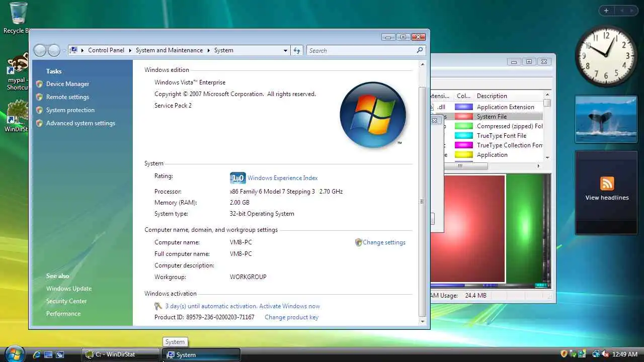Click the Forward navigation arrow button
This screenshot has width=644, height=362.
tap(54, 50)
